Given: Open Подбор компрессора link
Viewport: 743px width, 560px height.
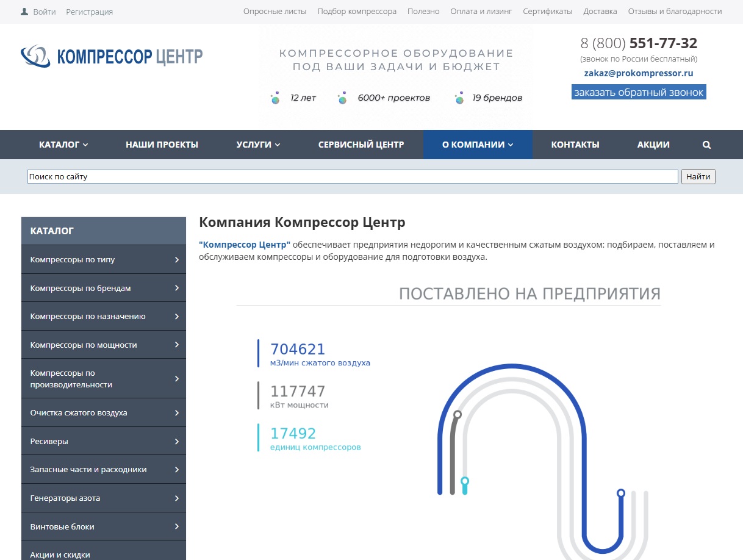Looking at the screenshot, I should pyautogui.click(x=357, y=12).
